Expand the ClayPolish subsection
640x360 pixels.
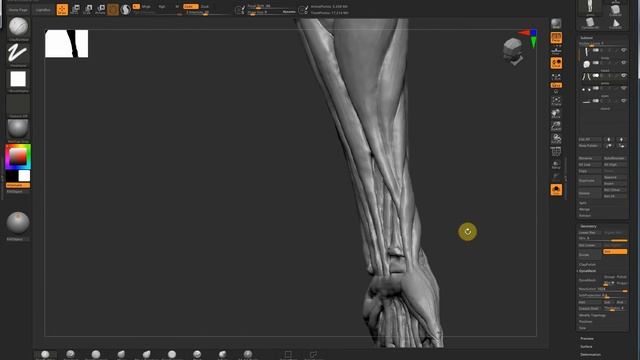(x=587, y=264)
